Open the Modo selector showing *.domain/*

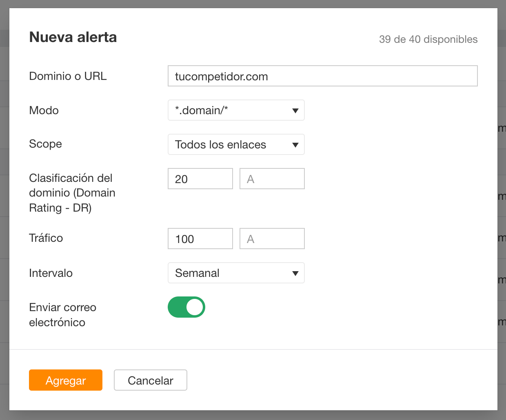point(236,110)
